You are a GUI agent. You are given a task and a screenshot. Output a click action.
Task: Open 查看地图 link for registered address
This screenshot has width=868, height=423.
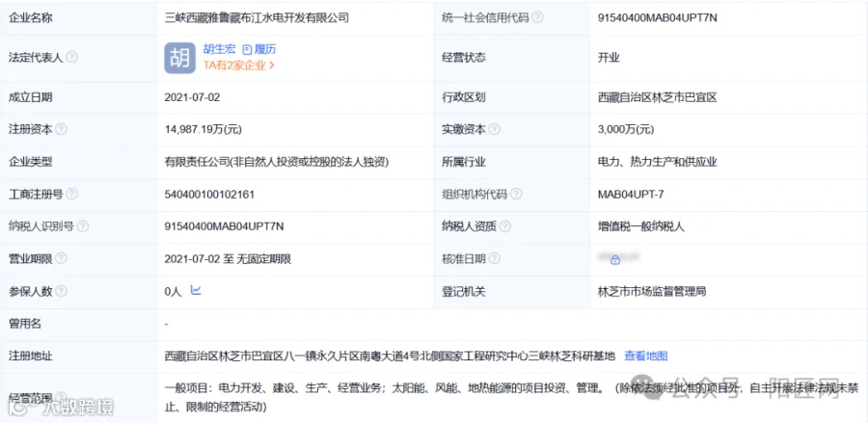click(646, 357)
